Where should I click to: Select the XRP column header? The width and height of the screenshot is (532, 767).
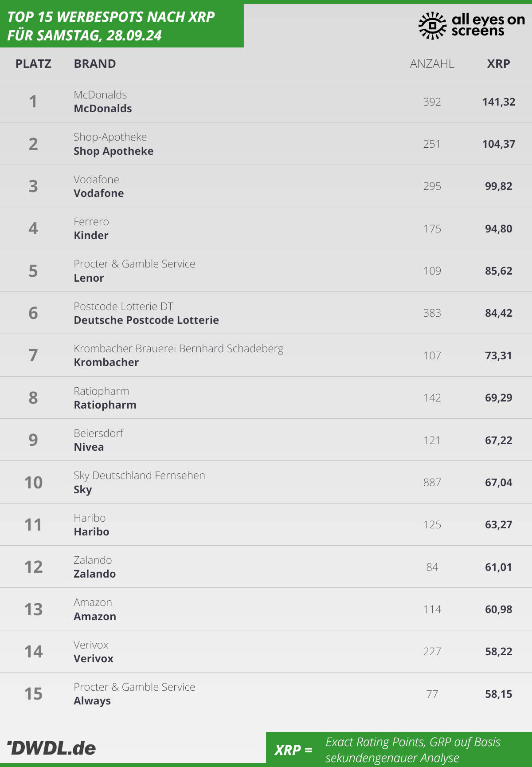coord(498,64)
